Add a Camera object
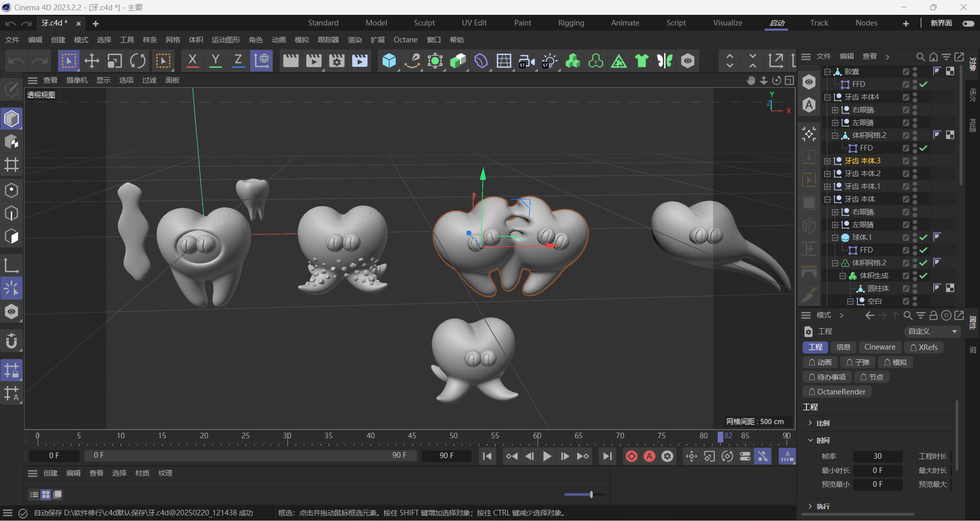Image resolution: width=980 pixels, height=521 pixels. 527,61
